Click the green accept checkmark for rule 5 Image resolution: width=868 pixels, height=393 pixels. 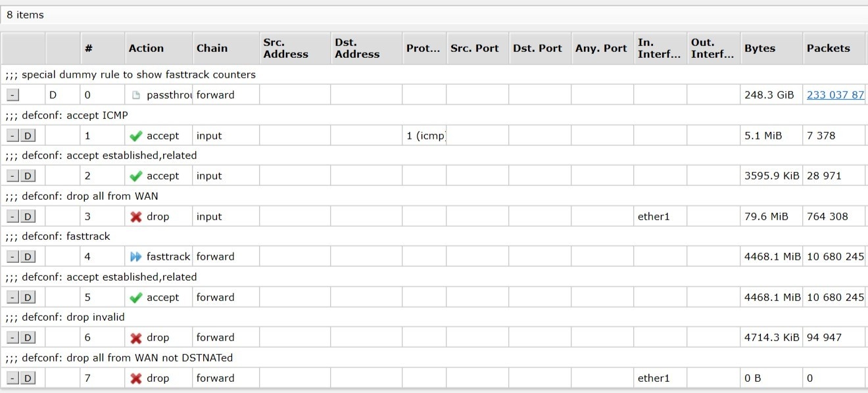point(136,298)
